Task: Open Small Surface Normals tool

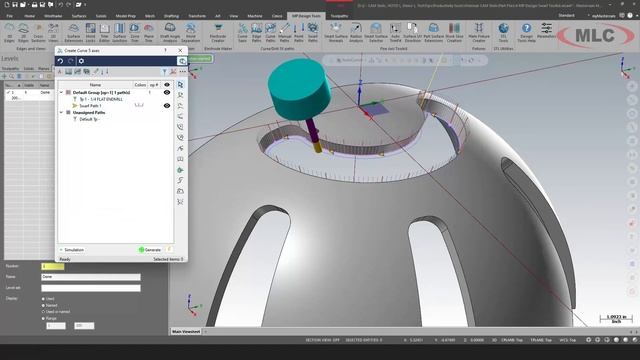Action: point(336,33)
